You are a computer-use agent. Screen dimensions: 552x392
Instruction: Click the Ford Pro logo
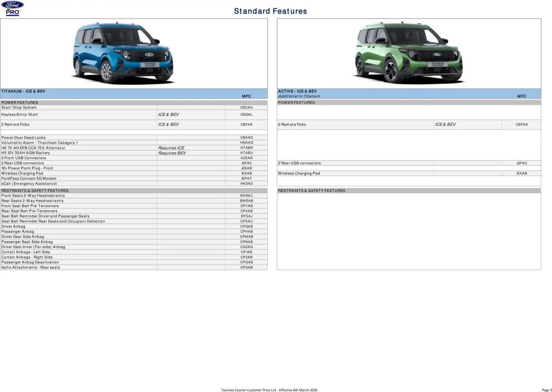tap(12, 9)
